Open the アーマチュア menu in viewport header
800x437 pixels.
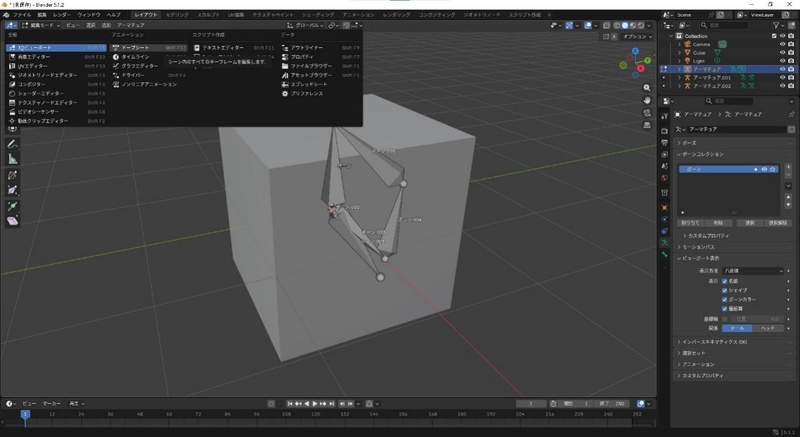point(131,25)
